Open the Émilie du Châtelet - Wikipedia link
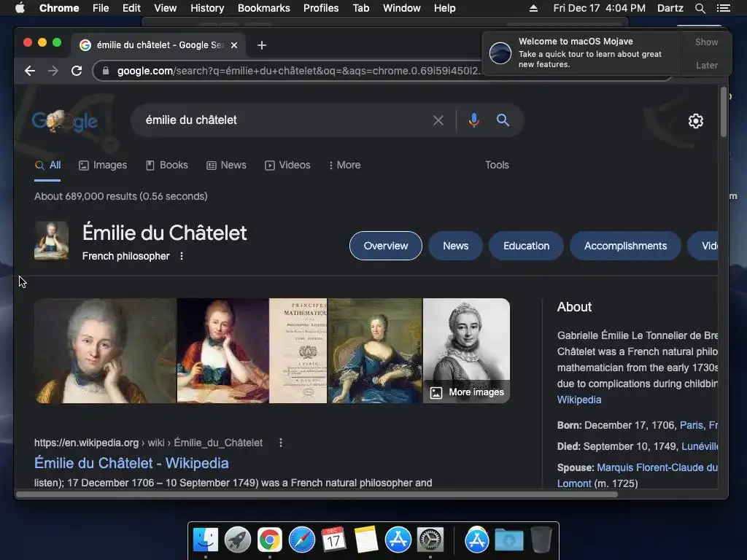 (x=131, y=463)
